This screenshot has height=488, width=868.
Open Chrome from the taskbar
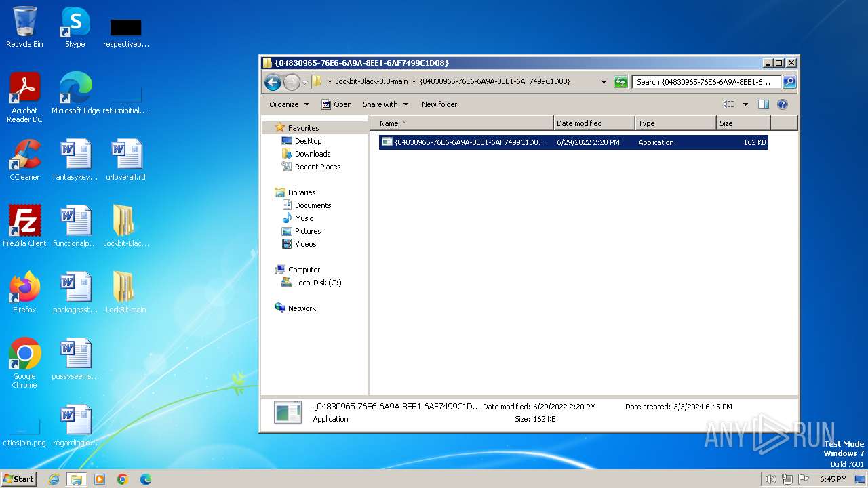pyautogui.click(x=123, y=479)
